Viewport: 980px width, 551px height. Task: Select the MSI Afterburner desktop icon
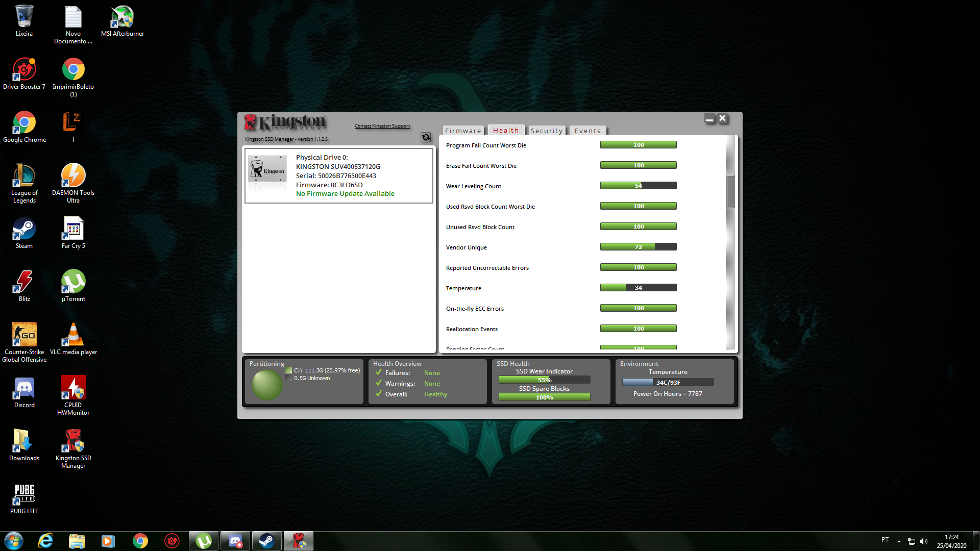[122, 21]
